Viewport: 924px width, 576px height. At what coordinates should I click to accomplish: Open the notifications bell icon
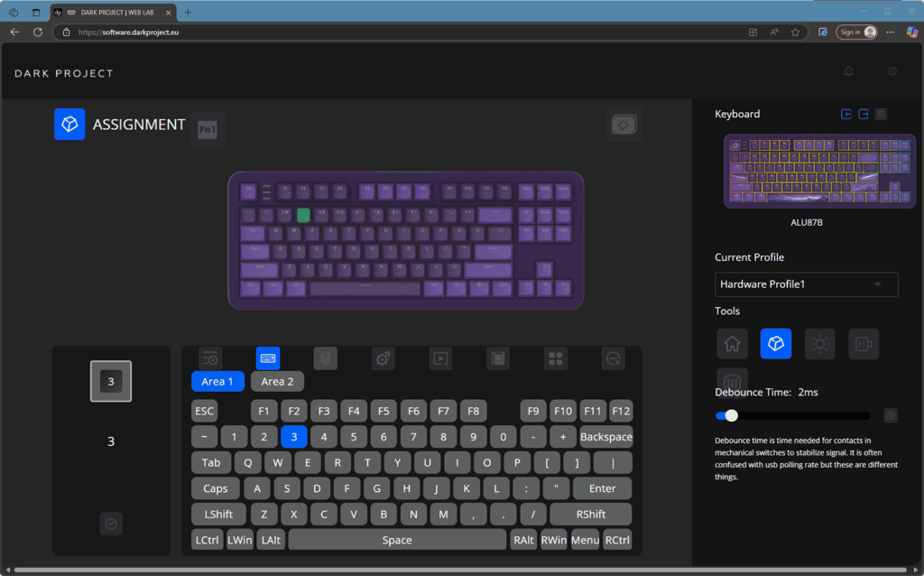848,71
